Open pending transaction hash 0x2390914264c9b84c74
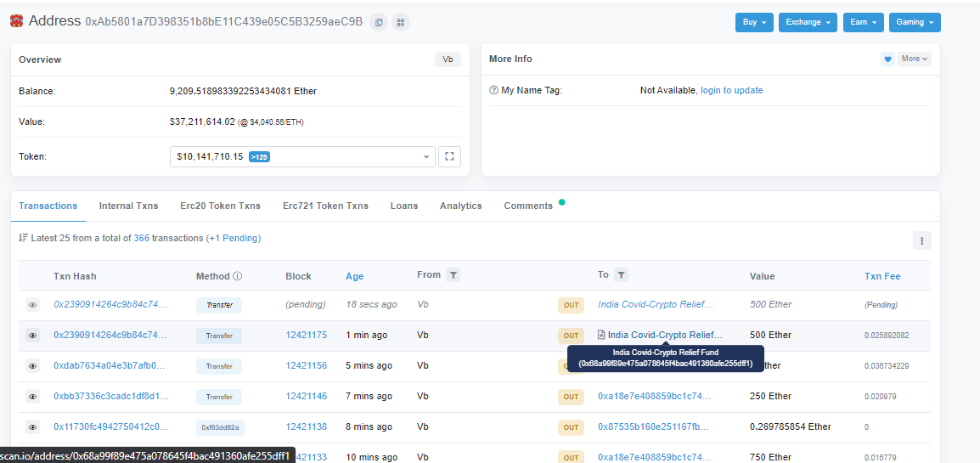 click(x=110, y=304)
